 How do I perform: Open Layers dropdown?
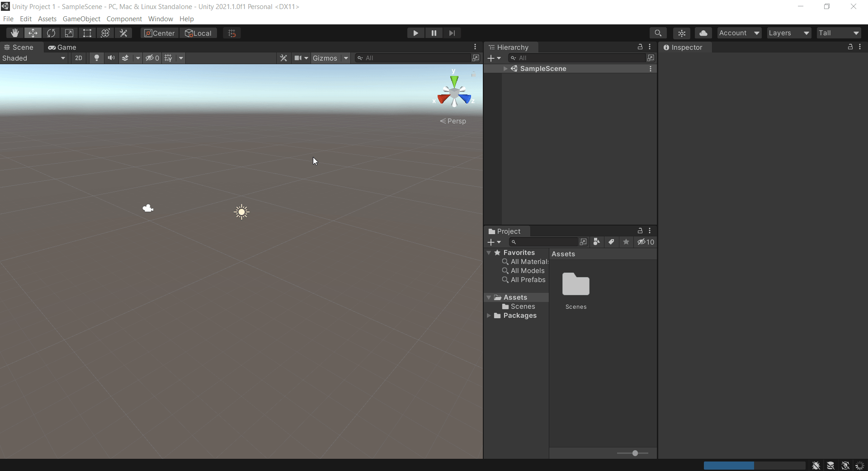click(789, 33)
